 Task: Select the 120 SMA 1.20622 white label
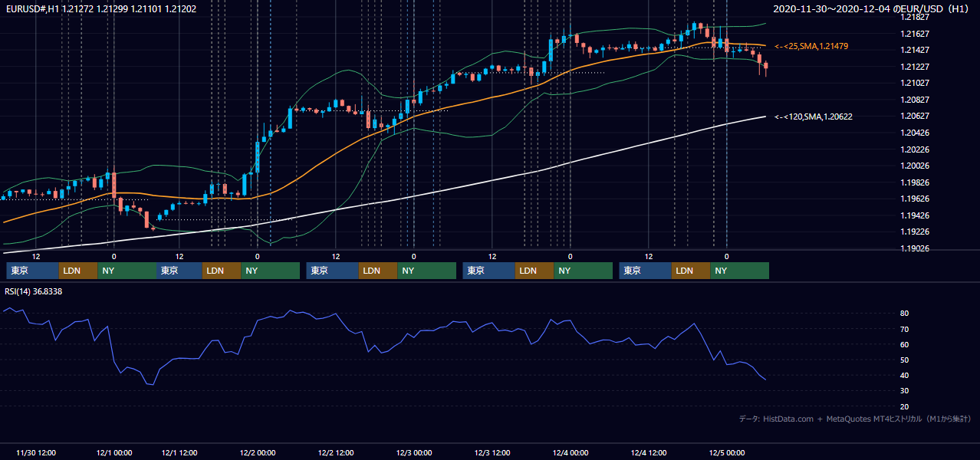point(814,117)
